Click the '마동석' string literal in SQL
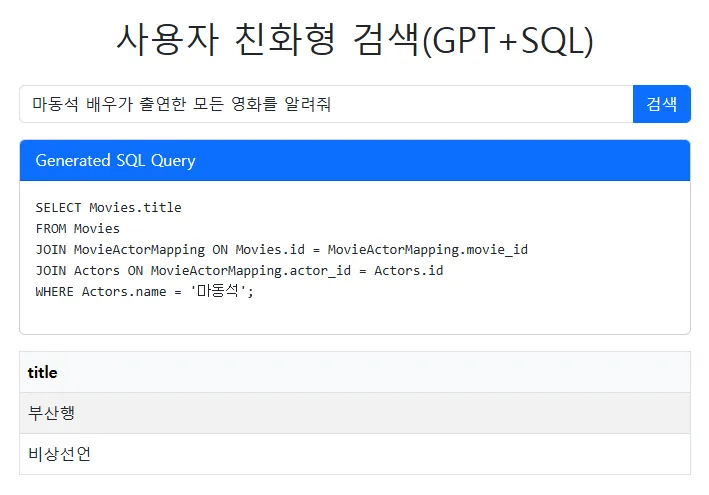 pyautogui.click(x=221, y=292)
